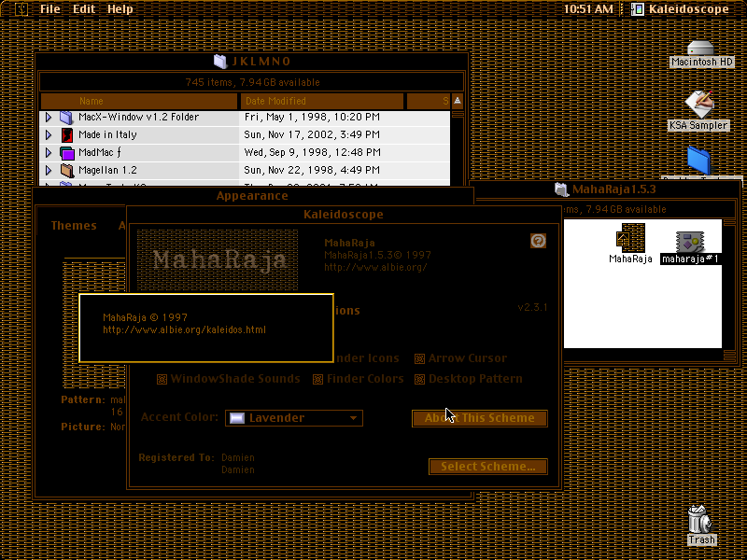
Task: Click the Lavender swatch in Accent Color
Action: (237, 418)
